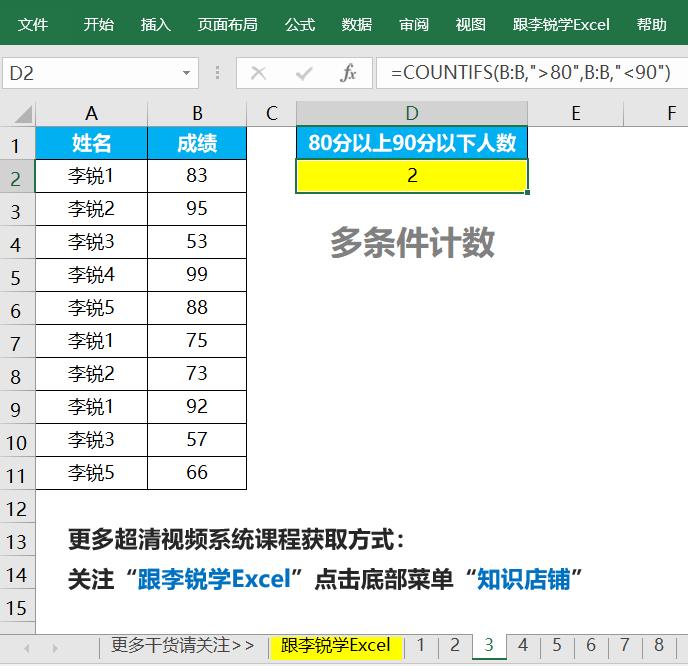Switch to the 审阅 ribbon tab
Viewport: 688px width, 666px height.
414,24
